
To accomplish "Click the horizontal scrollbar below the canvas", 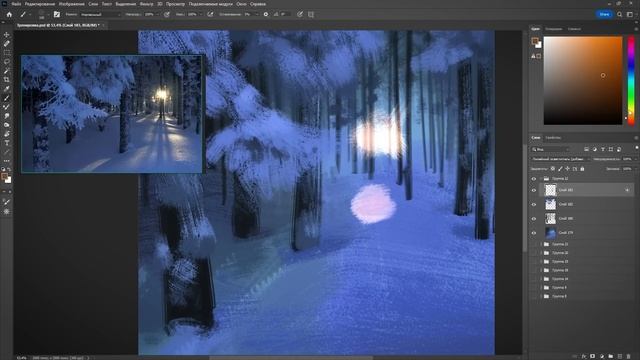I will coord(291,358).
